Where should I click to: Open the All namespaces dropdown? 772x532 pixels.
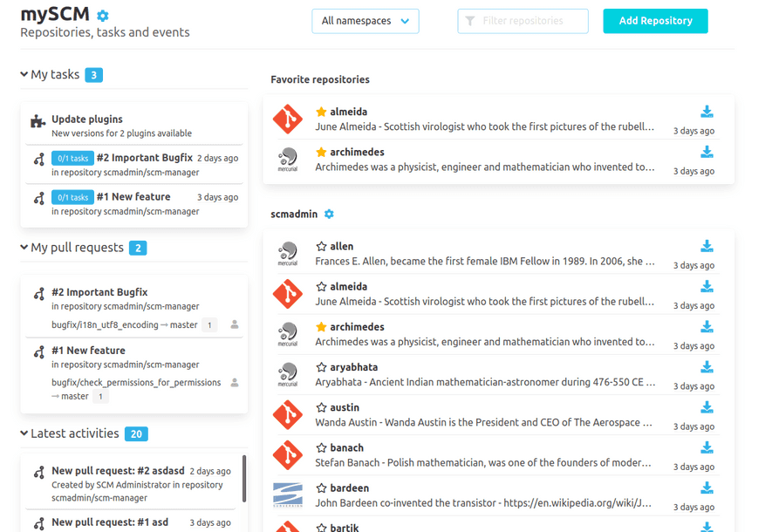[x=365, y=21]
